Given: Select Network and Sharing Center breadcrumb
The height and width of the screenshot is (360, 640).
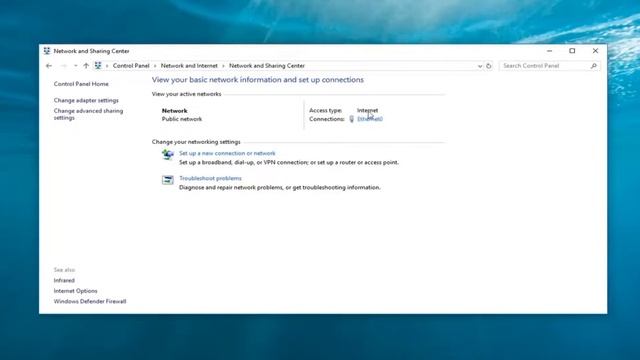Looking at the screenshot, I should pyautogui.click(x=267, y=66).
